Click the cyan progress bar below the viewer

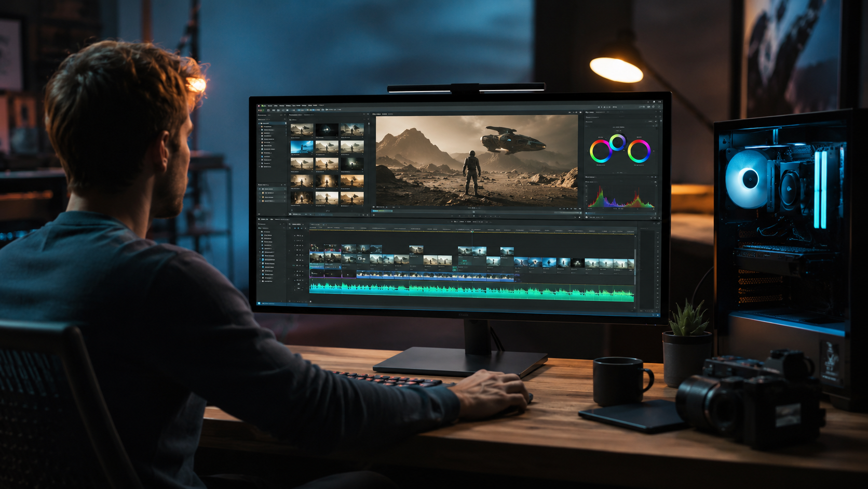tap(382, 212)
